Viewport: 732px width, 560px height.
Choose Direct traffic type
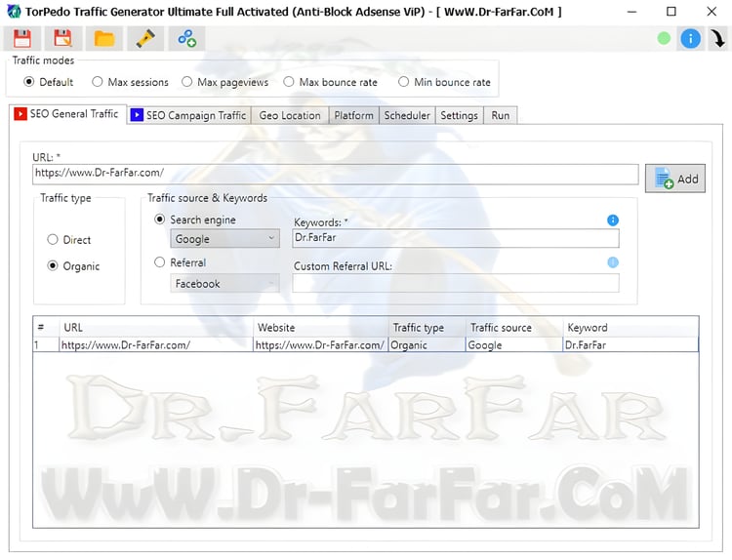coord(68,240)
